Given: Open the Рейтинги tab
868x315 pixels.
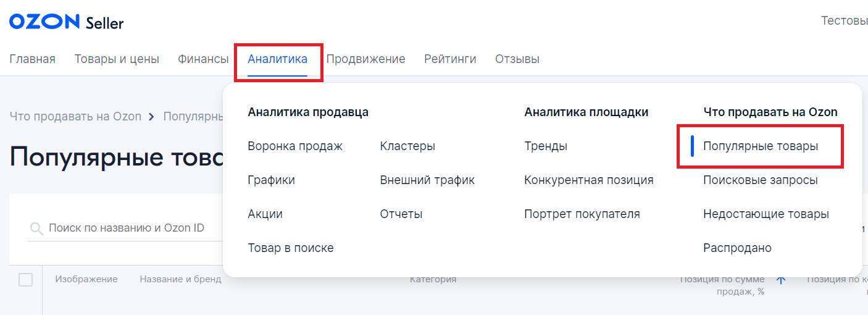Looking at the screenshot, I should click(x=450, y=59).
